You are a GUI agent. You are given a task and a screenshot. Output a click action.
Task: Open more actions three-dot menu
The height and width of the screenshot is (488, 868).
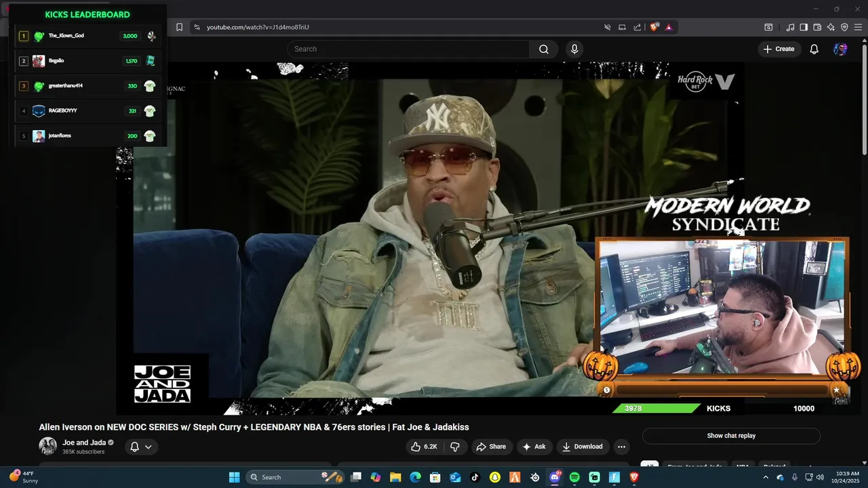[x=621, y=447]
